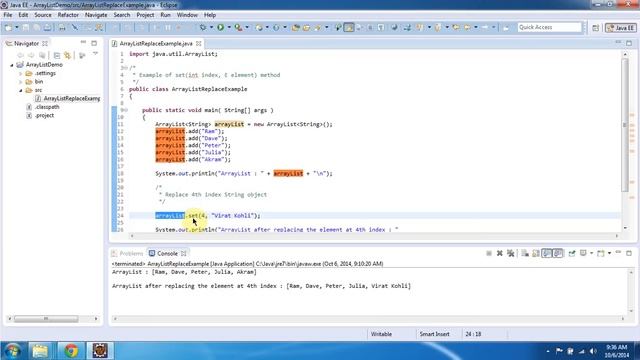Open the Navigator view menu

tap(95, 54)
